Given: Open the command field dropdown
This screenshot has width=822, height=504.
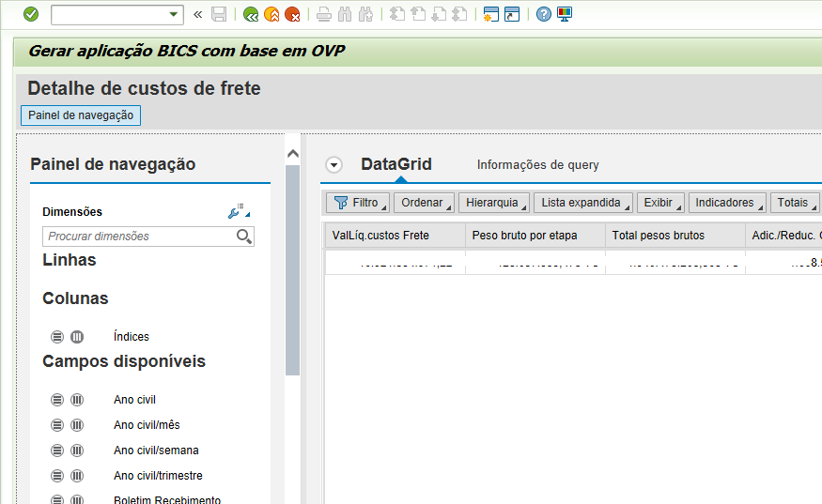Looking at the screenshot, I should (x=173, y=15).
